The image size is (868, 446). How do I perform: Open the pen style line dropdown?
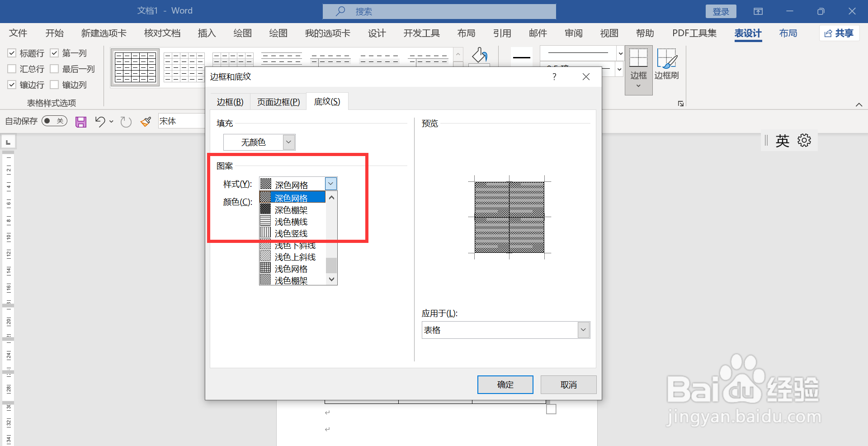tap(621, 53)
